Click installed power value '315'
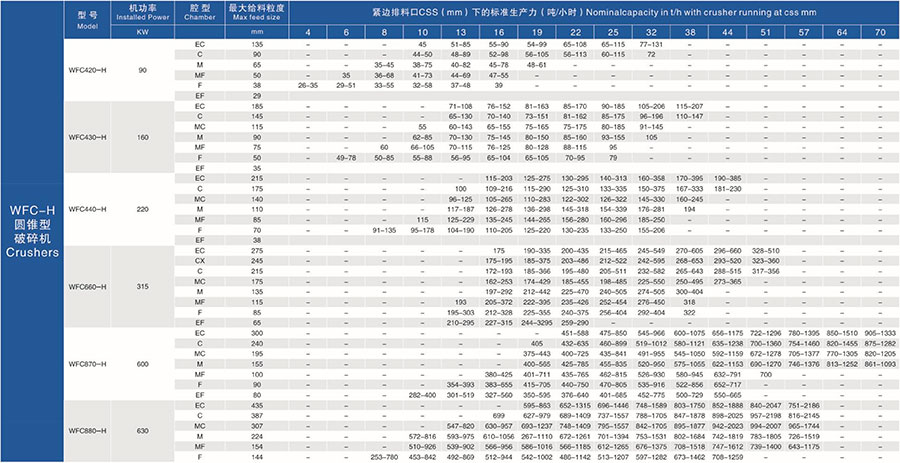The height and width of the screenshot is (463, 900). click(142, 286)
